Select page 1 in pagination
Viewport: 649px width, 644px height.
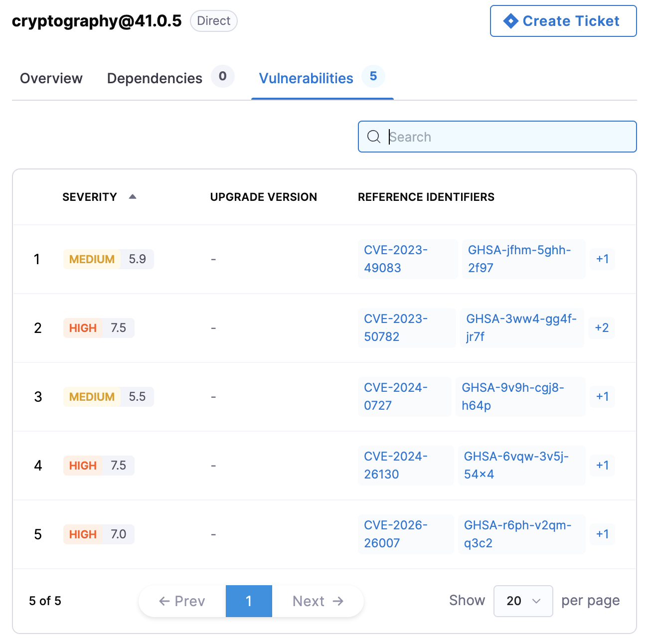pyautogui.click(x=249, y=601)
